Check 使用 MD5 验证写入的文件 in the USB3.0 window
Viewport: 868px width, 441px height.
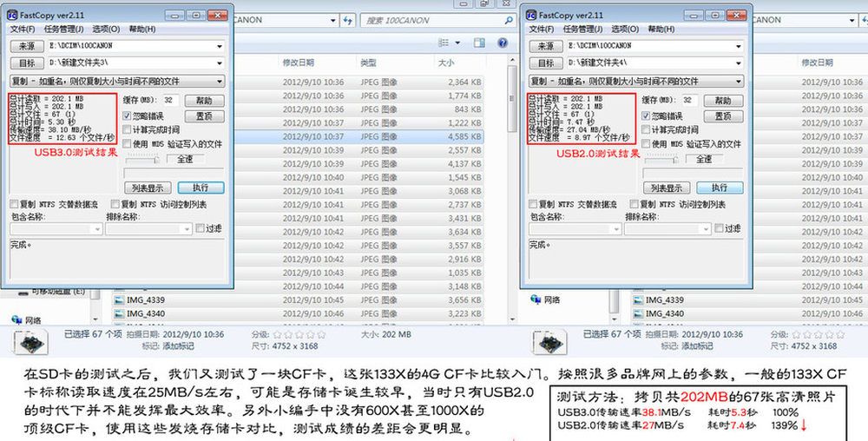coord(128,143)
